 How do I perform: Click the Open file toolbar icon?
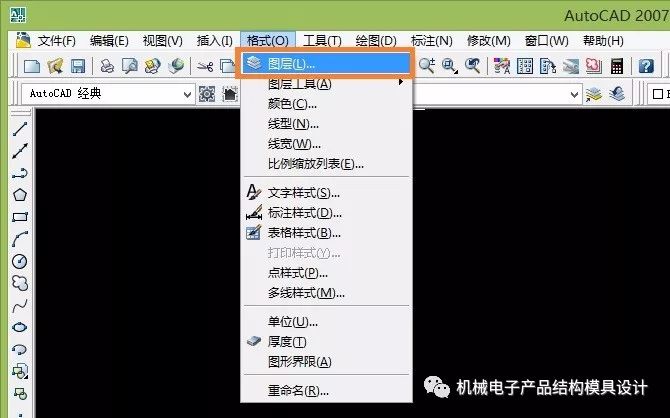point(55,67)
